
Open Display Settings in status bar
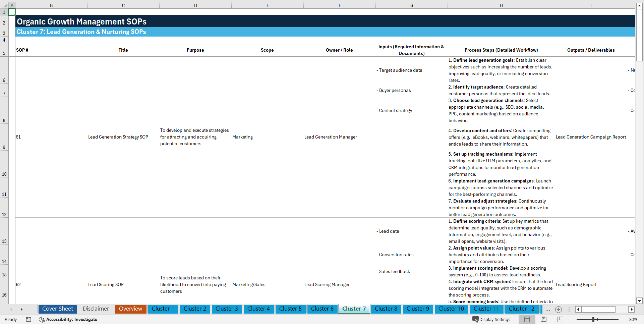point(491,319)
